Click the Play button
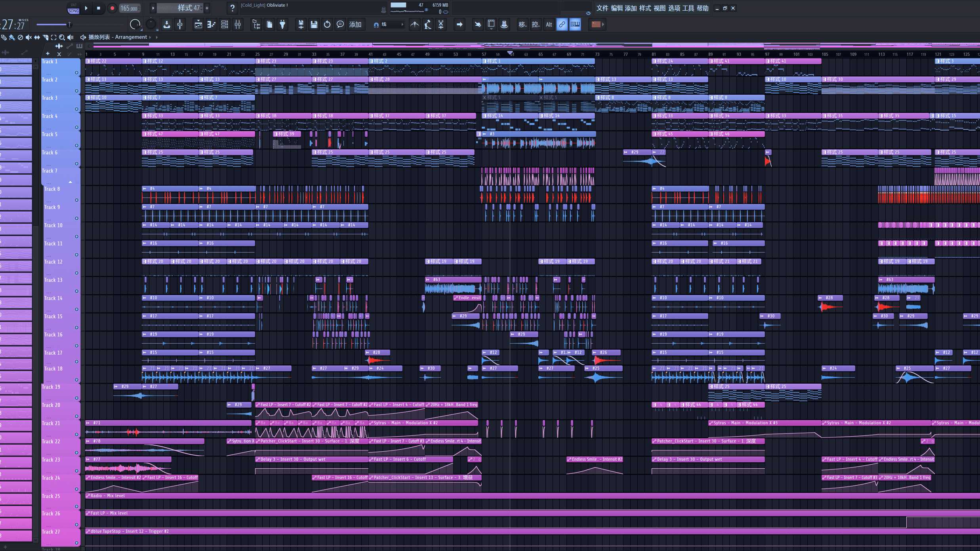The height and width of the screenshot is (551, 980). (x=86, y=8)
